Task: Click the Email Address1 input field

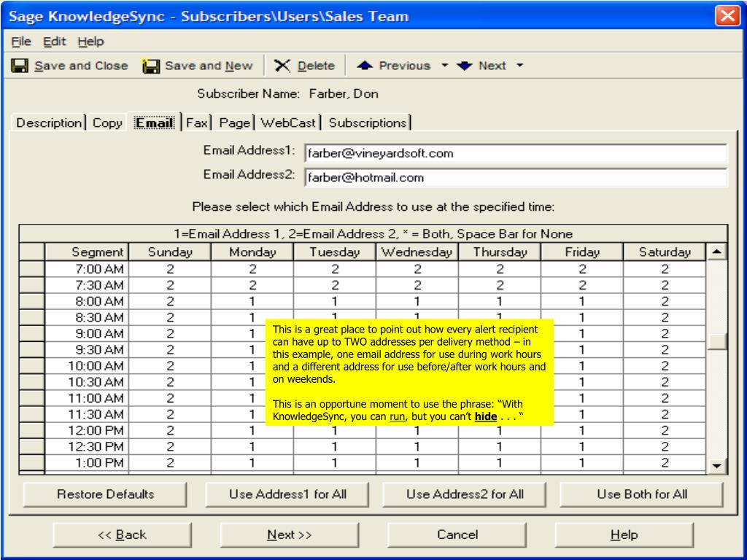Action: 516,153
